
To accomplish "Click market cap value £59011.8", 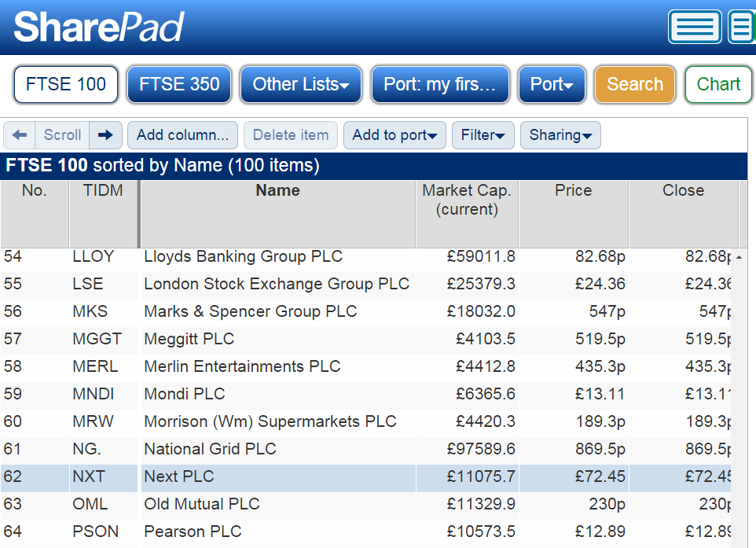I will 481,256.
